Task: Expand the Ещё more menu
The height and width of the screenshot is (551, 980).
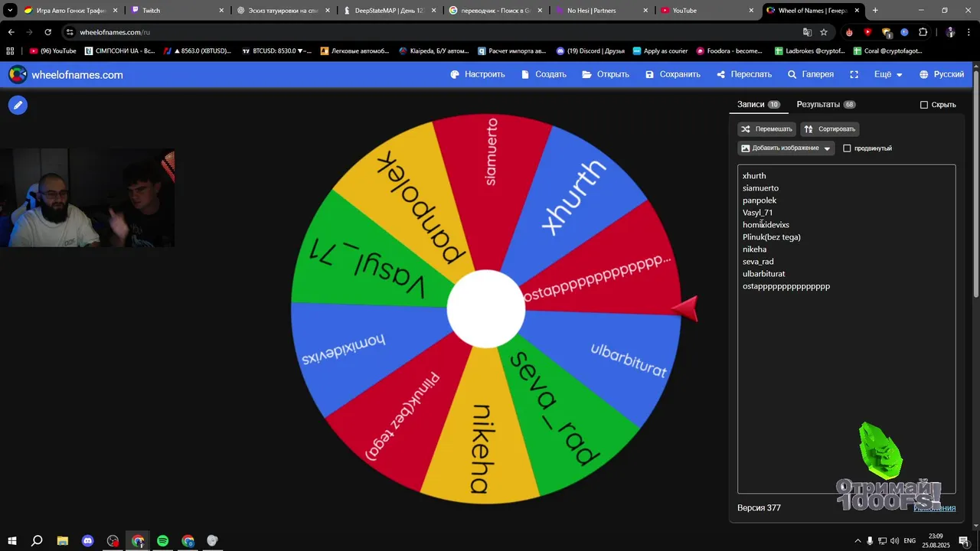Action: (x=888, y=74)
